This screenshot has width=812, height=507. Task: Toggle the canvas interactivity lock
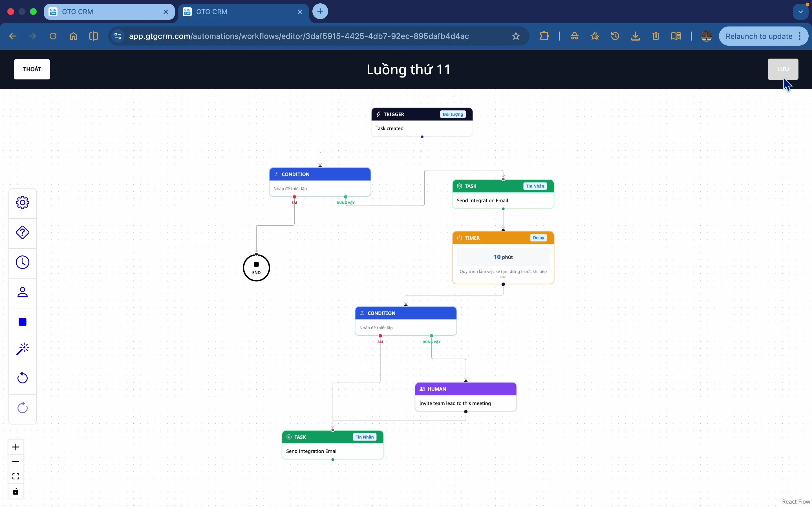pyautogui.click(x=16, y=492)
